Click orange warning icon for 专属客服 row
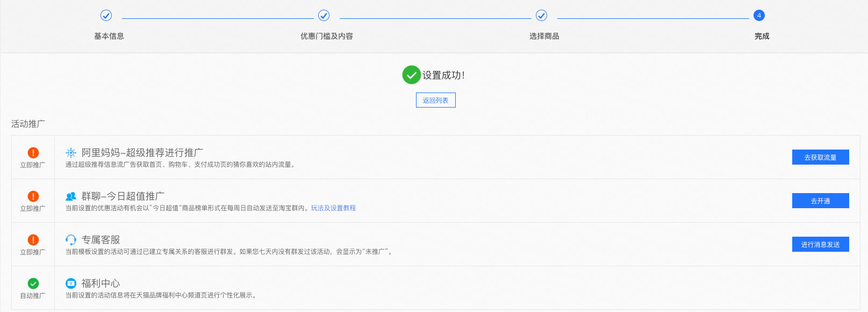The image size is (868, 312). click(x=33, y=240)
